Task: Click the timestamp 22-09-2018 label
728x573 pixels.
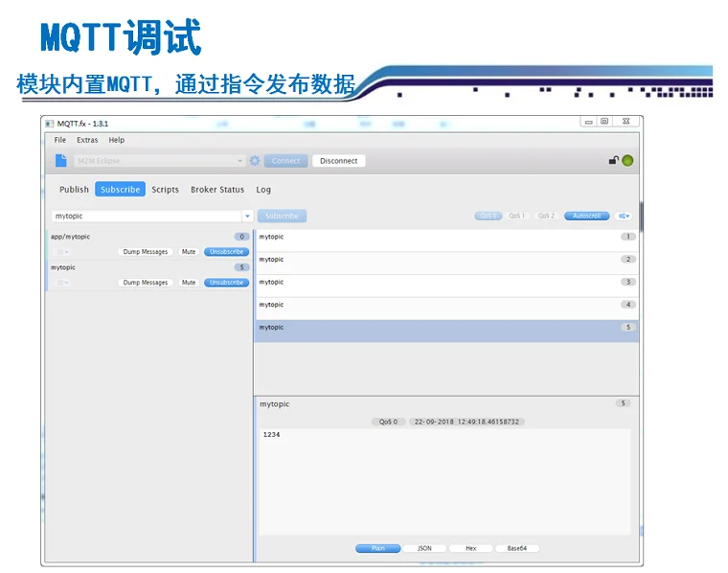Action: (x=466, y=422)
